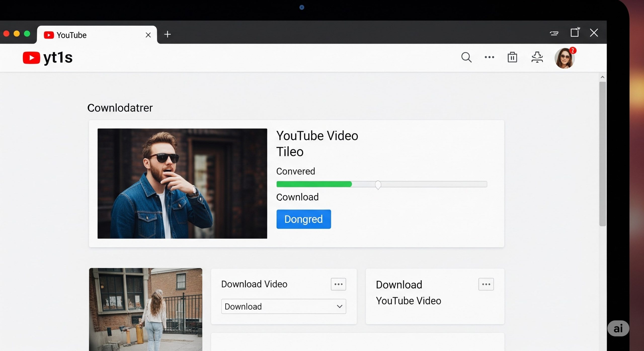Click the blue Dongred button

[x=304, y=219]
